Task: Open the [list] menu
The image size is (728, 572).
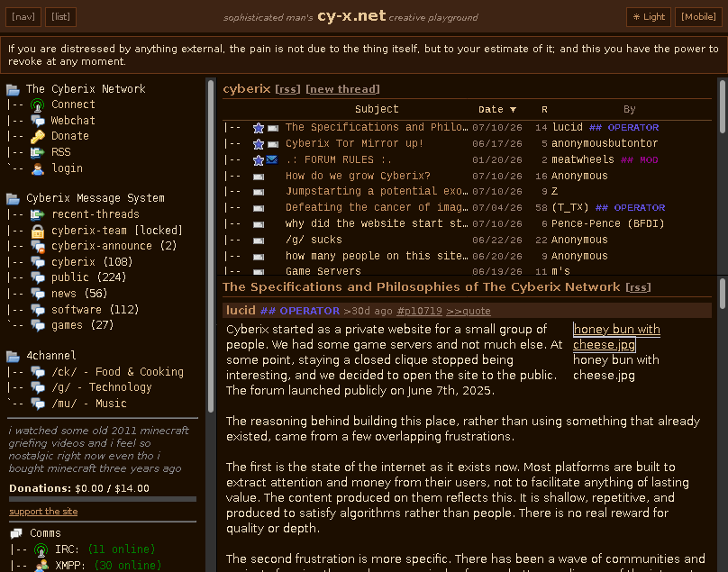Action: pyautogui.click(x=61, y=17)
